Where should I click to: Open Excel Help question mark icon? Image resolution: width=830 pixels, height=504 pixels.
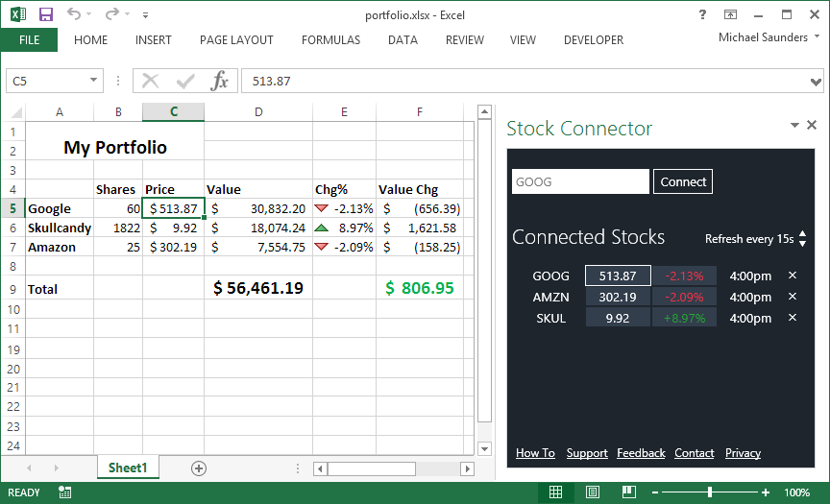[703, 15]
